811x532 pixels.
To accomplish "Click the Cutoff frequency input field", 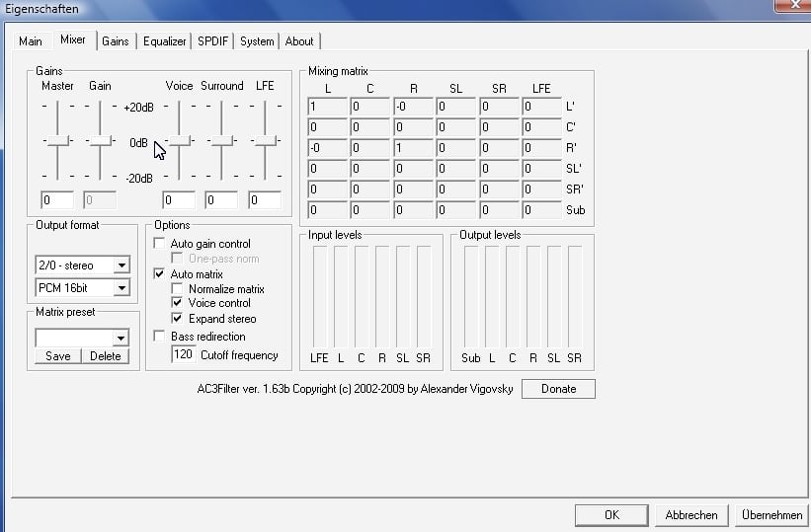I will pyautogui.click(x=183, y=354).
